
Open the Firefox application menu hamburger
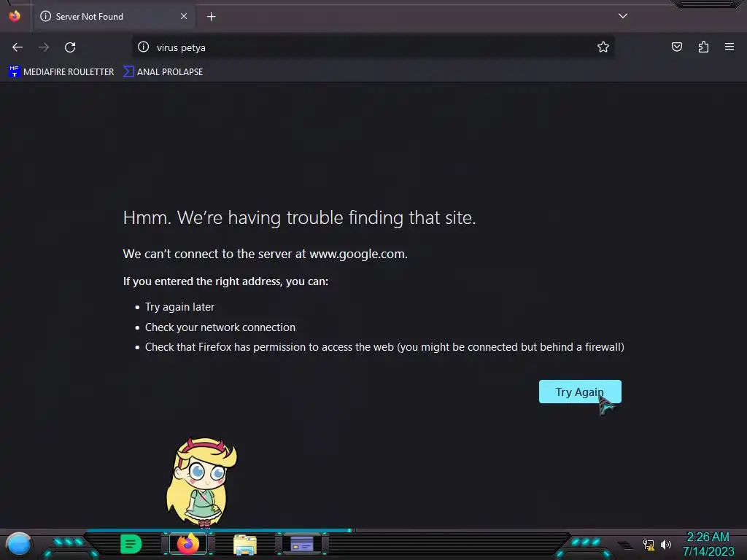(x=729, y=47)
